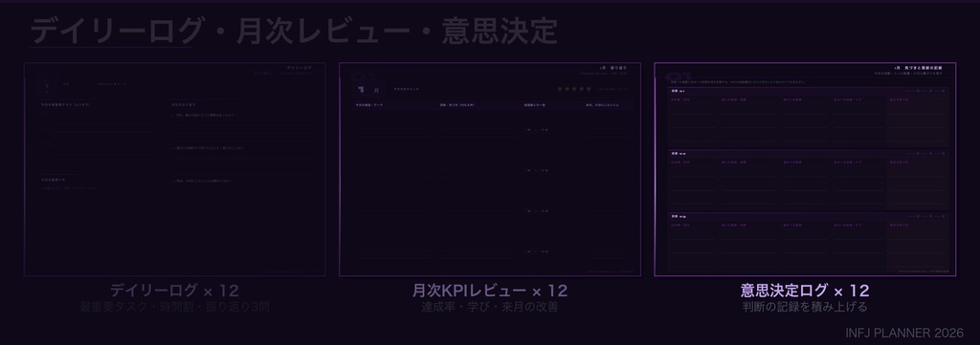Click the caption デイリーログ × 12
This screenshot has width=980, height=345.
174,291
